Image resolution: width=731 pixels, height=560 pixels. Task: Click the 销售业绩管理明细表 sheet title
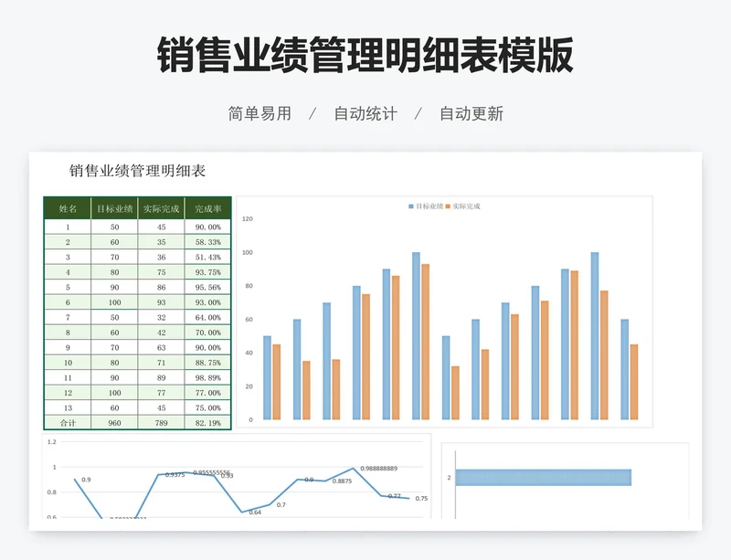coord(138,171)
